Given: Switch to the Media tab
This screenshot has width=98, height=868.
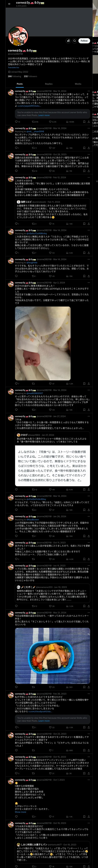Looking at the screenshot, I should tap(78, 84).
